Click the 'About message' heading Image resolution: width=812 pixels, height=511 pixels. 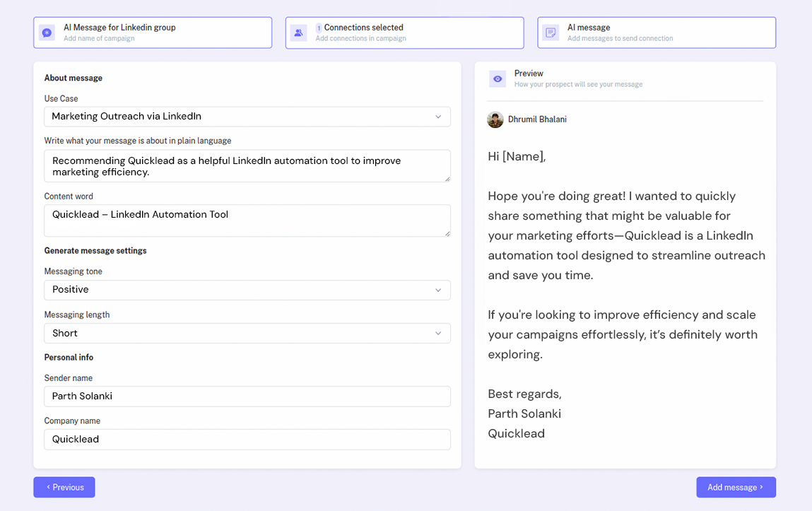[73, 78]
